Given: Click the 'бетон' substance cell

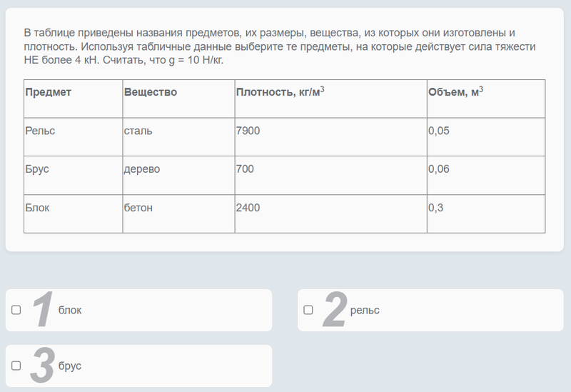Looking at the screenshot, I should tap(138, 208).
